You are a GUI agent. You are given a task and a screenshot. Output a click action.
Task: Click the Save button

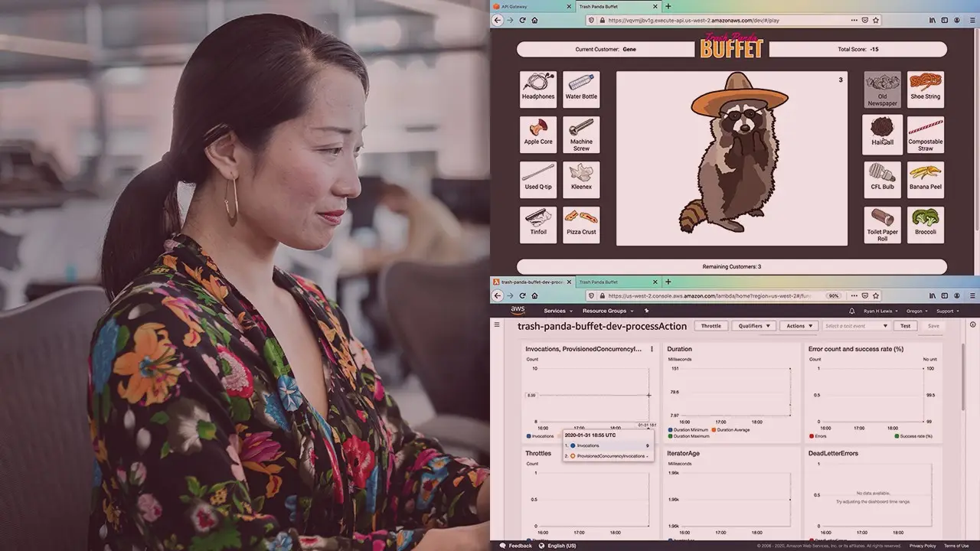pos(933,326)
